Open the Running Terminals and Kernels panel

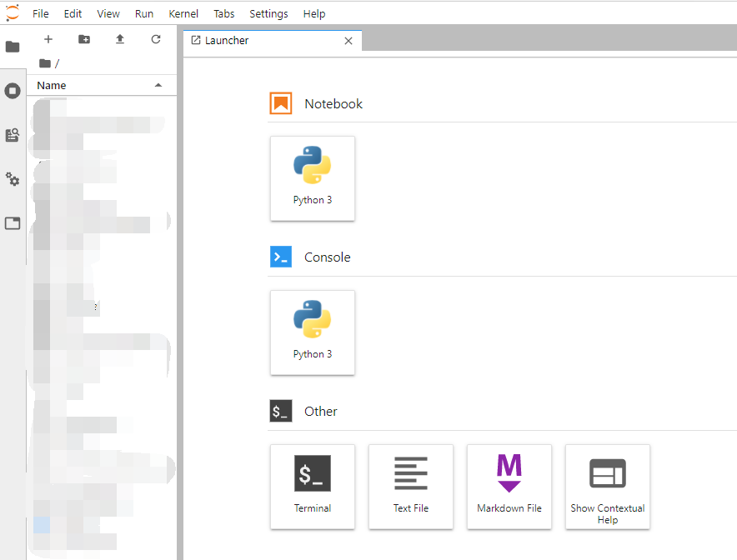click(13, 91)
